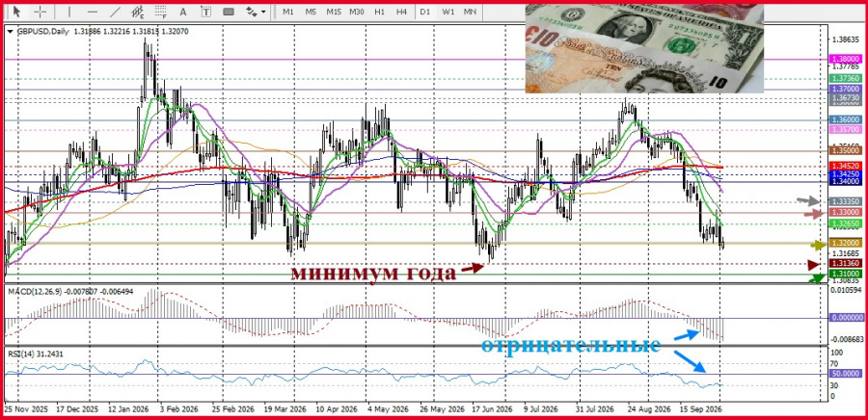This screenshot has width=868, height=420.
Task: Click the brown 1.35000 price label
Action: tap(846, 149)
